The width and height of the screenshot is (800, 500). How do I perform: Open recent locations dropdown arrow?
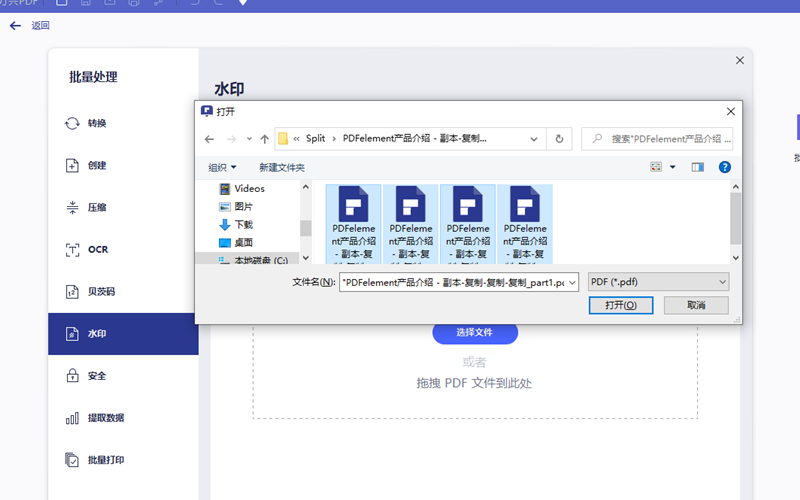pos(249,139)
